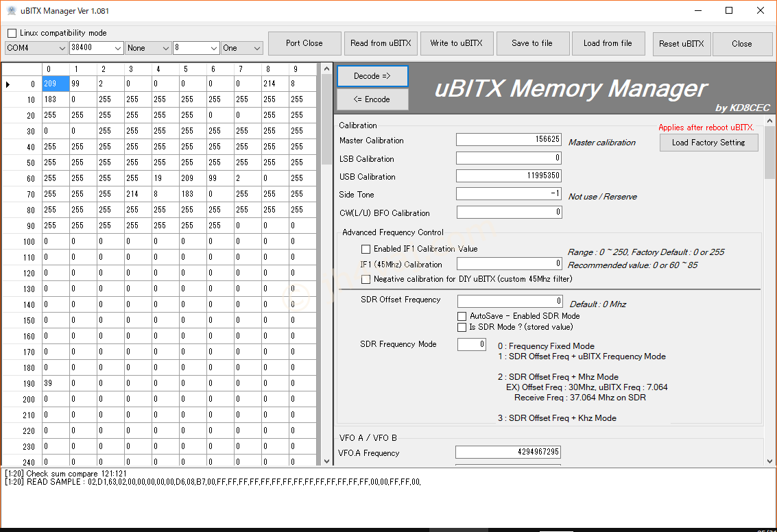
Task: Click column header 9 in the memory grid
Action: tap(302, 69)
